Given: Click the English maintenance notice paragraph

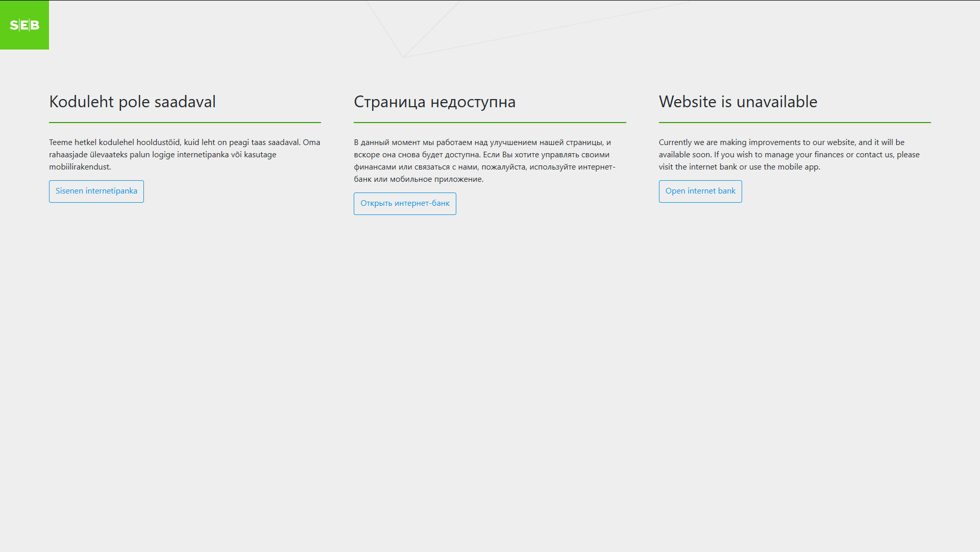Looking at the screenshot, I should (x=789, y=154).
